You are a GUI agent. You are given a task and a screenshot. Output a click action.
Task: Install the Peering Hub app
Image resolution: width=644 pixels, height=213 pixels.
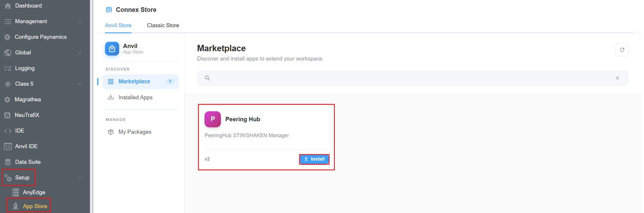[x=314, y=159]
